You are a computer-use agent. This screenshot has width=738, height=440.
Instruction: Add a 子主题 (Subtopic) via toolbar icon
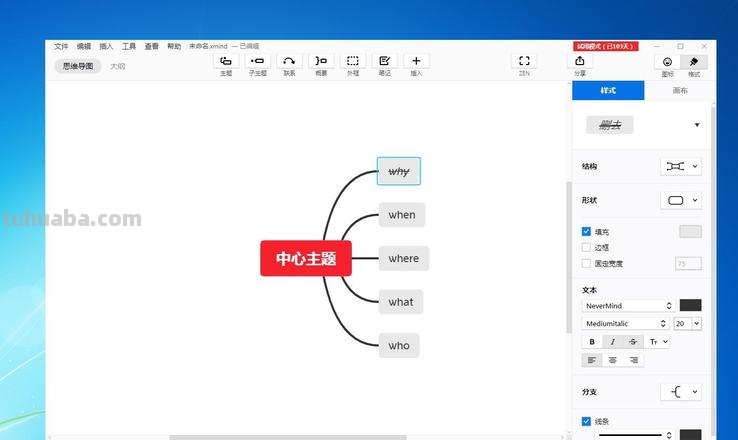[257, 61]
